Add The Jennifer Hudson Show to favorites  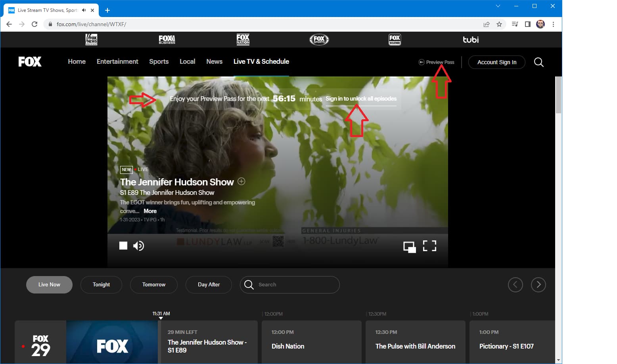click(241, 181)
